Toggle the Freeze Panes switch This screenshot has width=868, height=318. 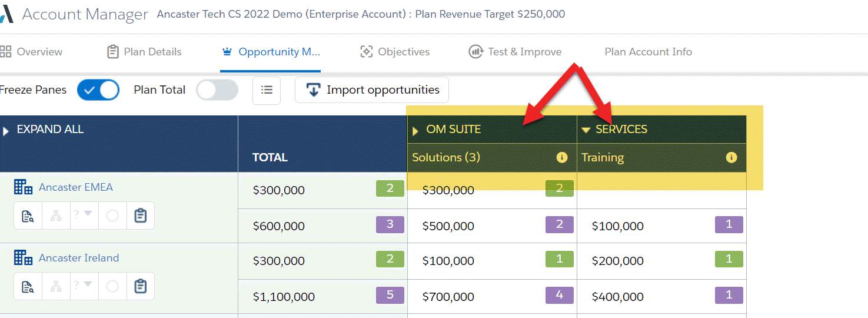click(98, 90)
